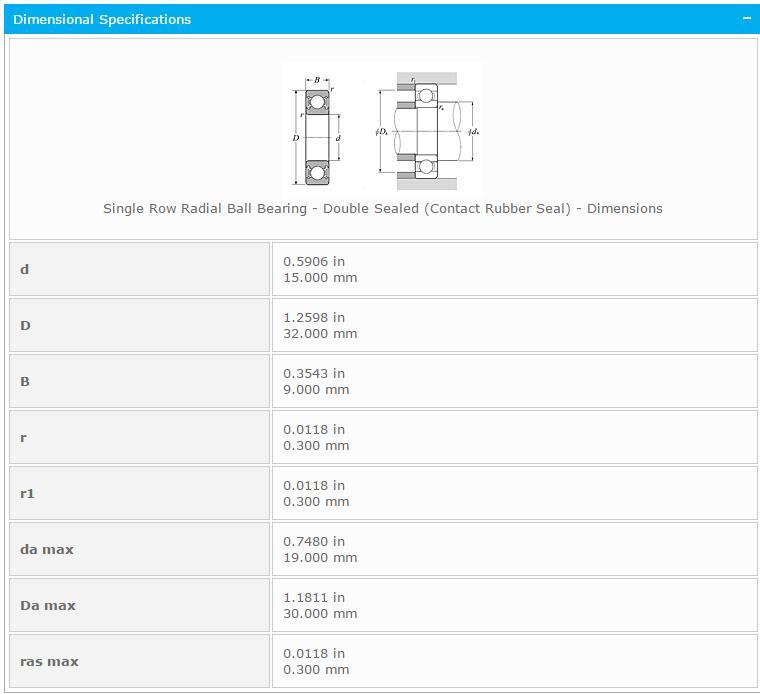
Task: Click the r1 label cell
Action: 139,493
